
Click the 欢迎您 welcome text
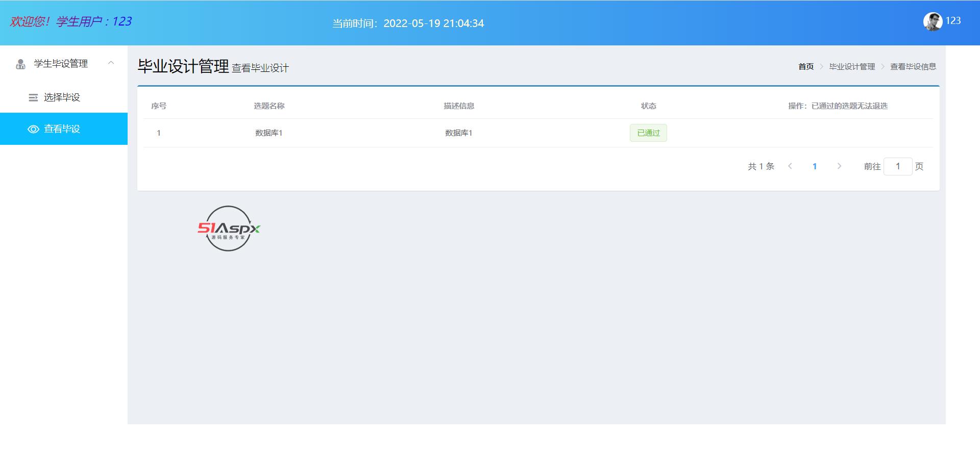coord(71,21)
